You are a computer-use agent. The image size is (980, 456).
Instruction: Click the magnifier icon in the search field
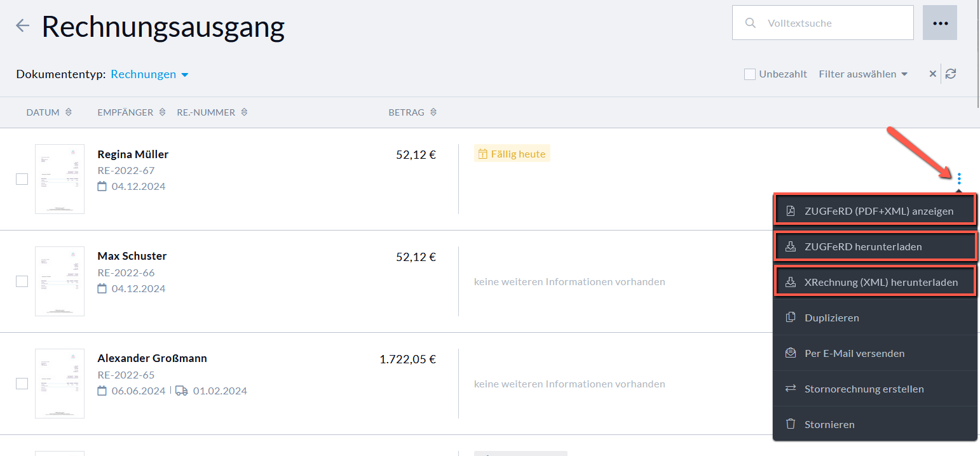(751, 22)
